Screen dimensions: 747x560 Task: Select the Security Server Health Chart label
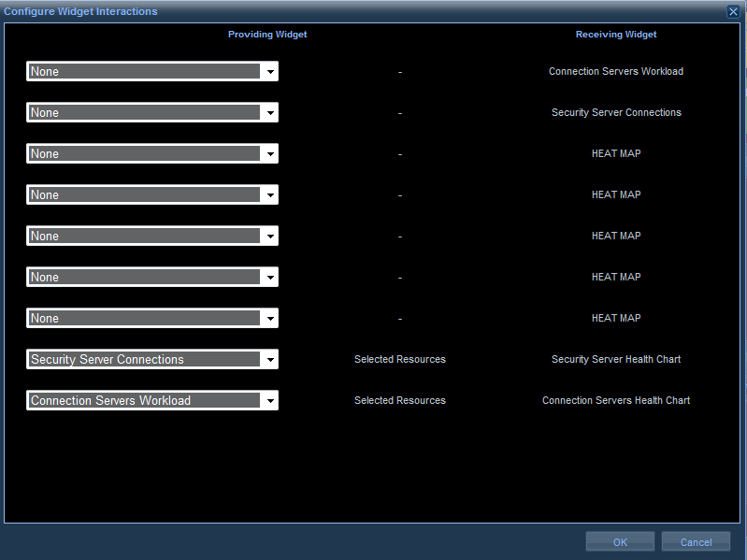pyautogui.click(x=616, y=360)
